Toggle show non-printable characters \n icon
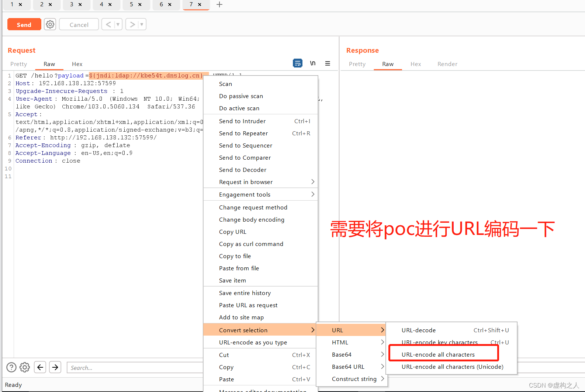Screen dimensions: 585x392 pos(313,63)
